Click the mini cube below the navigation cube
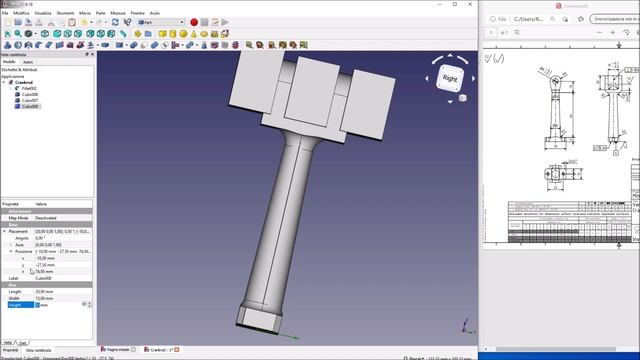 click(462, 98)
